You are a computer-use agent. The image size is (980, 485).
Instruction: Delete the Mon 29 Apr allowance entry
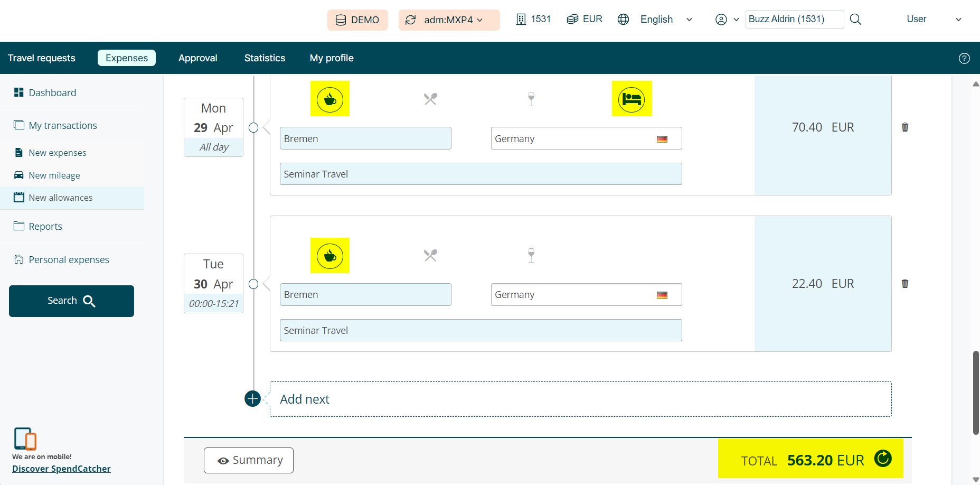(x=904, y=127)
